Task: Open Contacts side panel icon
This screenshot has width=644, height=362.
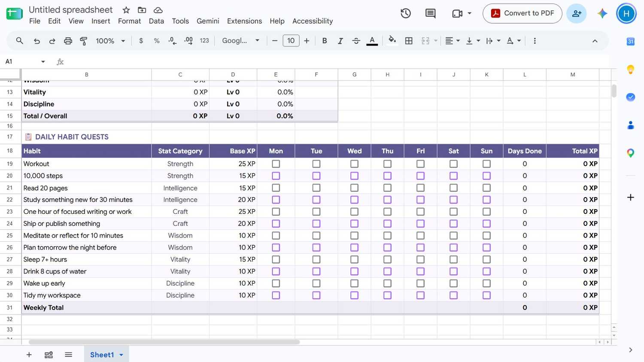Action: click(630, 125)
